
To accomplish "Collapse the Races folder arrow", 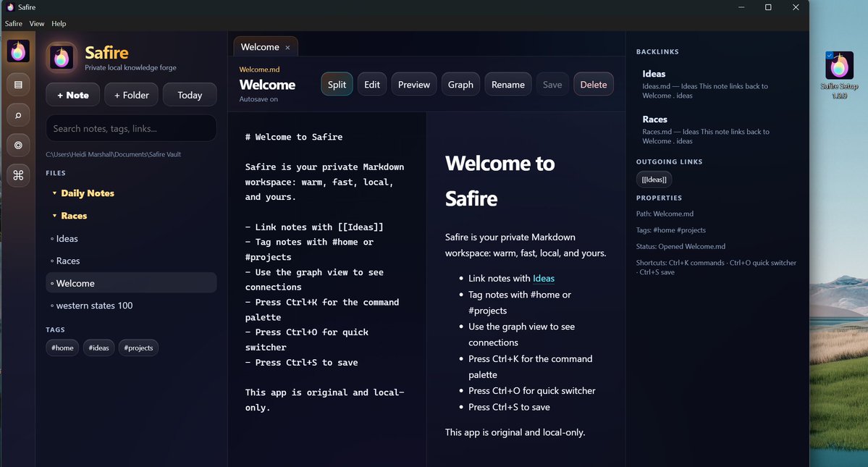I will (x=54, y=216).
